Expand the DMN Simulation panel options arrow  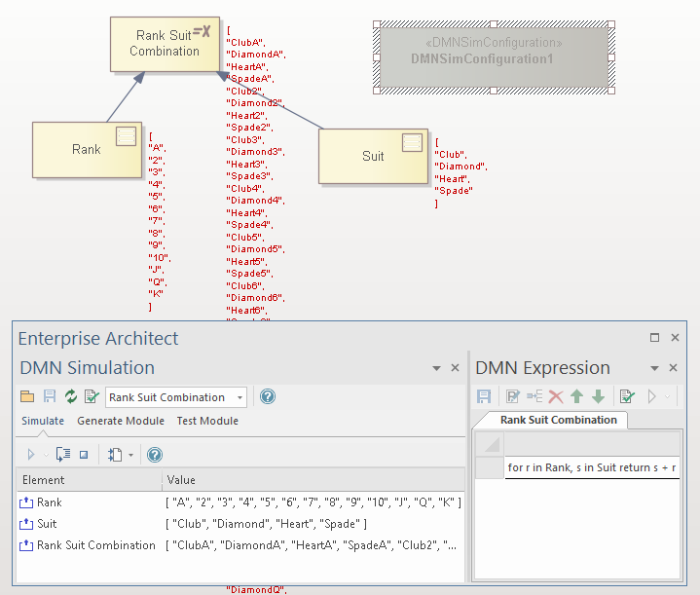pos(436,368)
